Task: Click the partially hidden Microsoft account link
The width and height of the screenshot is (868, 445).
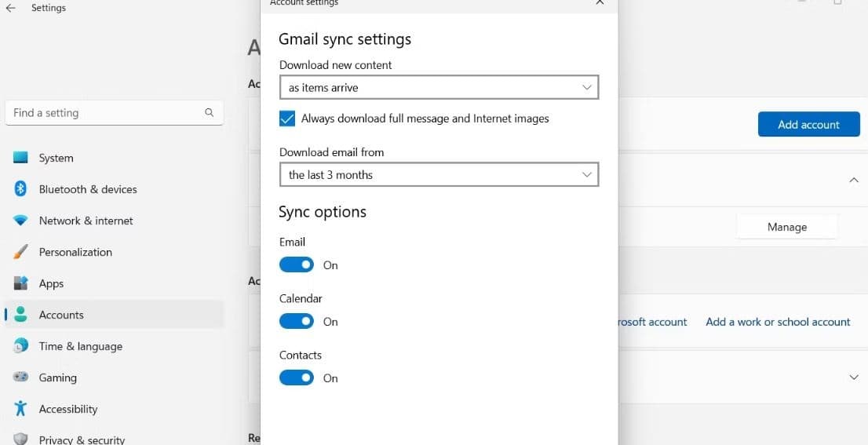Action: [653, 322]
